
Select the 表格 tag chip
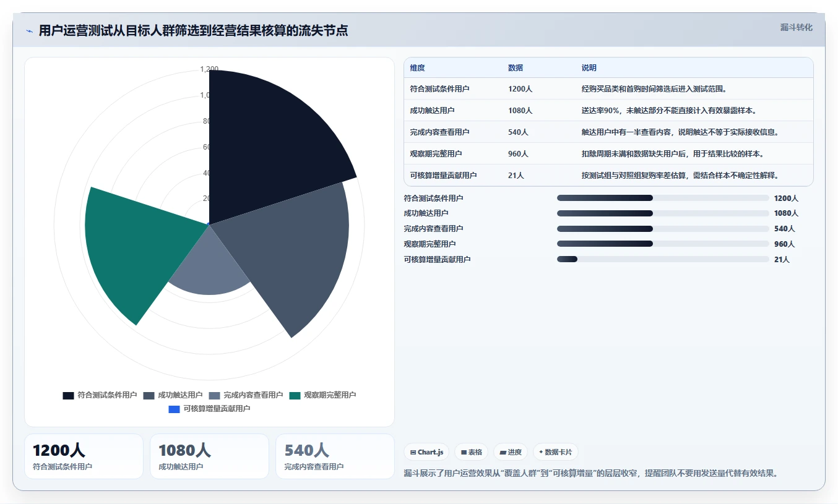(x=472, y=452)
